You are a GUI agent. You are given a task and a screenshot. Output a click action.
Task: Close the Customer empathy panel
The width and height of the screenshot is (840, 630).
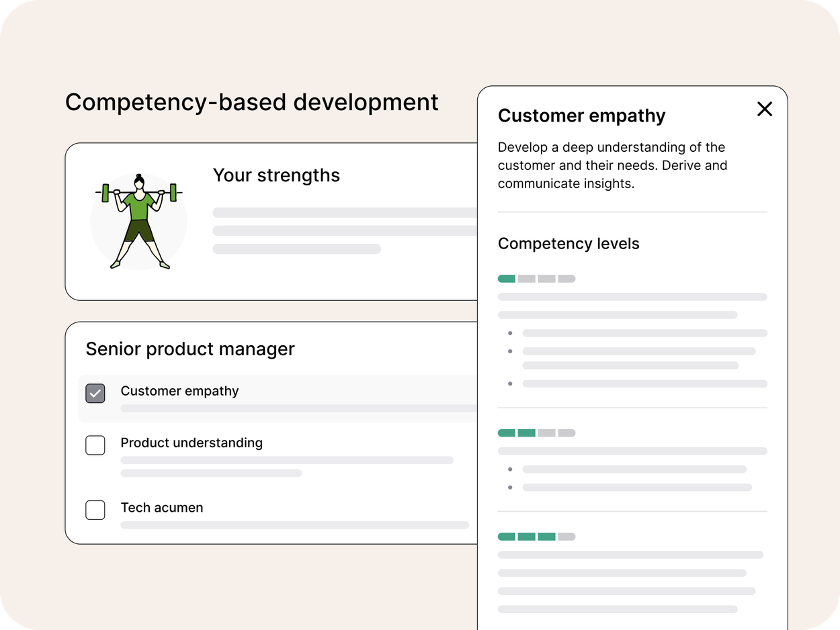tap(764, 109)
